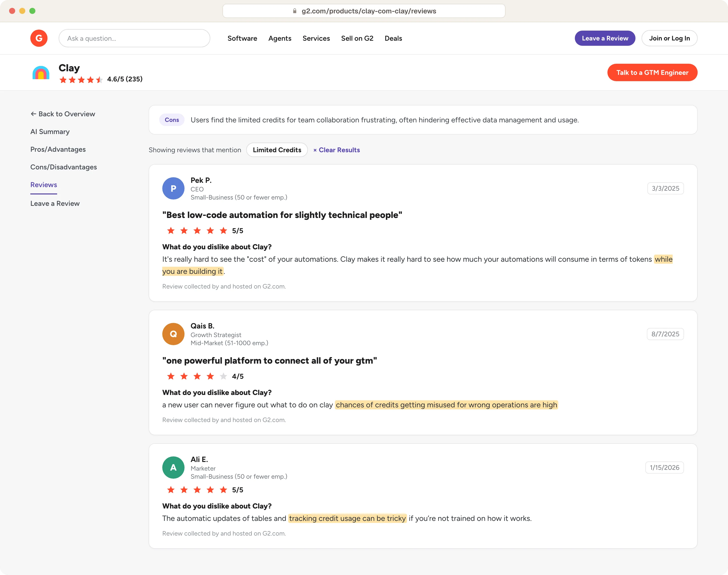This screenshot has height=575, width=728.
Task: Click the Leave a Review button
Action: click(x=605, y=38)
